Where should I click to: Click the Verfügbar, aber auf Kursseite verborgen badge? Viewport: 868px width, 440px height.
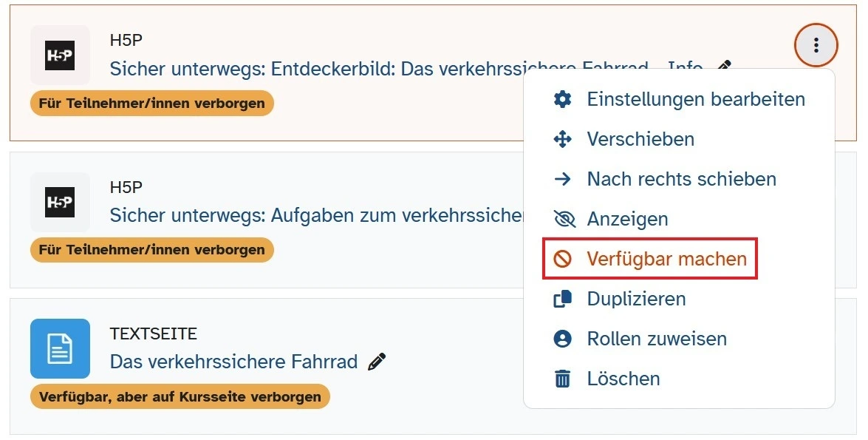tap(180, 396)
